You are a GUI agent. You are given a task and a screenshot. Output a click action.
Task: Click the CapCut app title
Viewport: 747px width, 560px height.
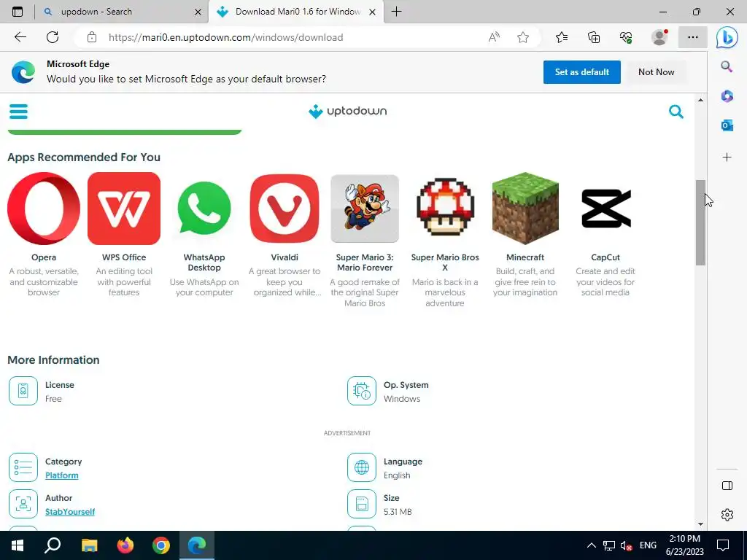[605, 257]
